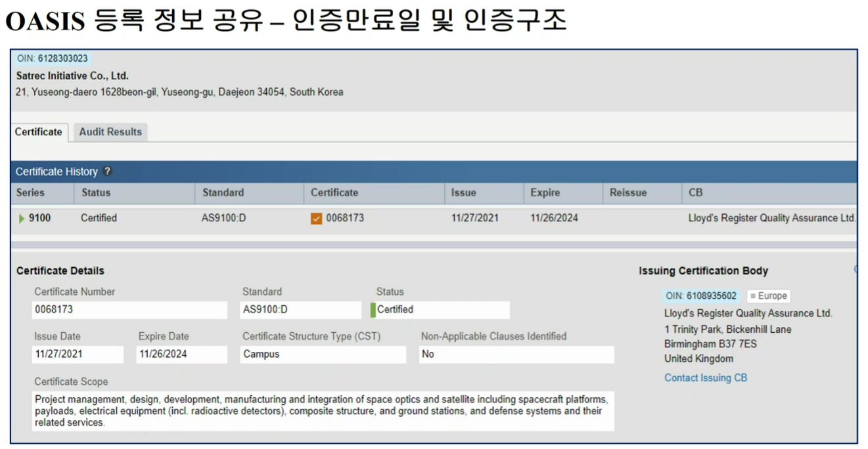This screenshot has width=868, height=449.
Task: Click the orange checkmark icon beside 0068173
Action: pos(316,219)
